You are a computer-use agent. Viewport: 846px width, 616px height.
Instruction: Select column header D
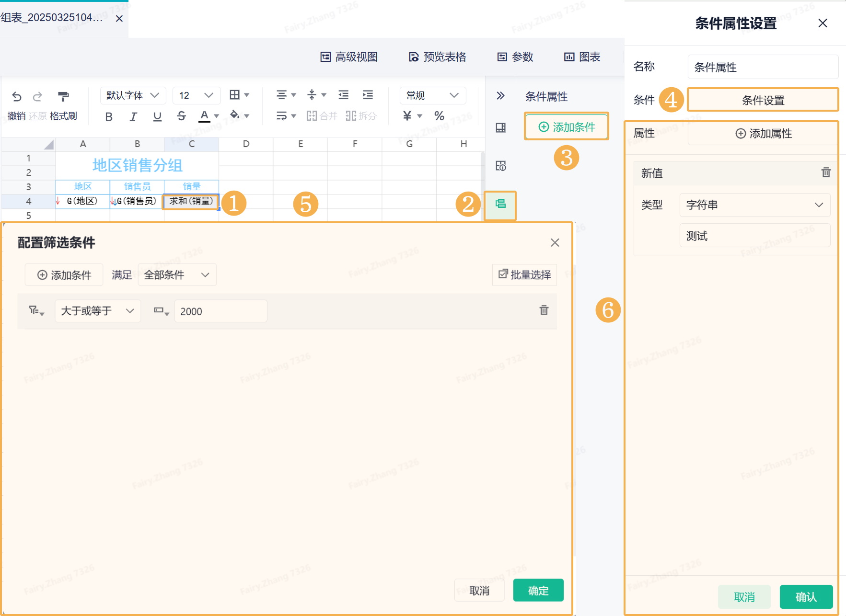[x=246, y=144]
